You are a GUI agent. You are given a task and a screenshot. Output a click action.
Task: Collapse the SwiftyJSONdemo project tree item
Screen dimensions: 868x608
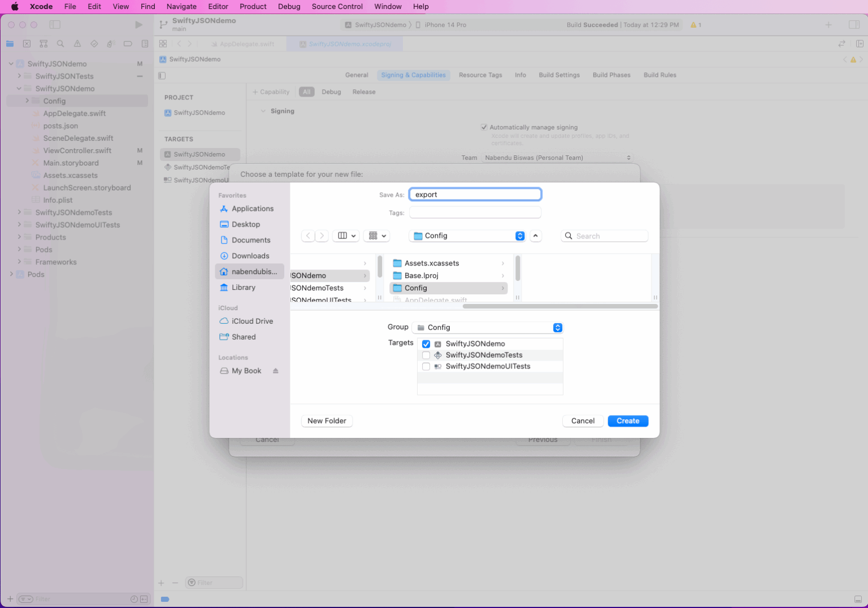coord(11,63)
